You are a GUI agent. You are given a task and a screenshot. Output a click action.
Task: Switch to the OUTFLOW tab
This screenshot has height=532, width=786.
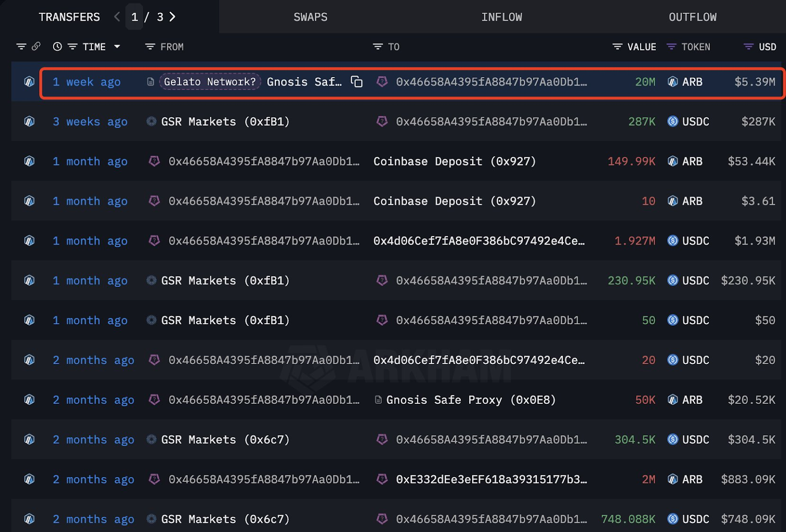[x=693, y=17]
